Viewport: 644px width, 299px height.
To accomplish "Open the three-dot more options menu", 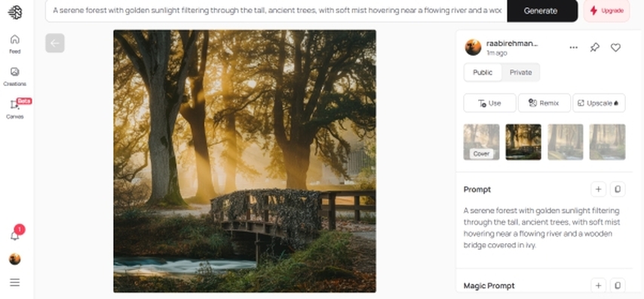I will [574, 48].
